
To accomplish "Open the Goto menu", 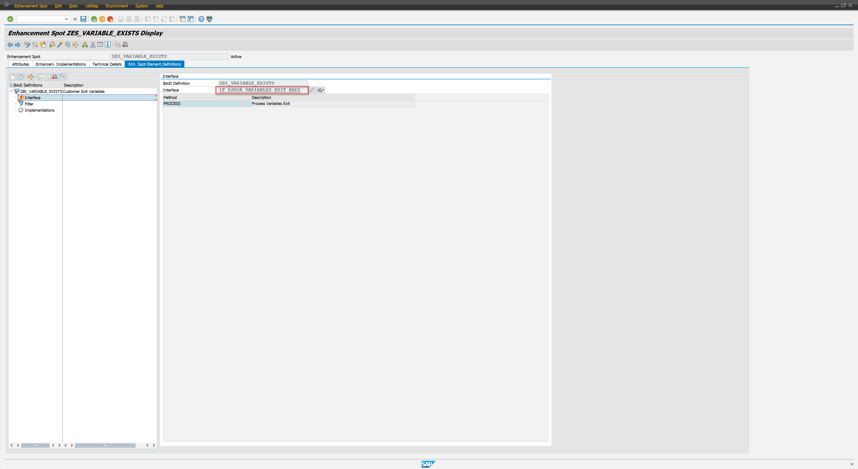I will click(x=73, y=5).
